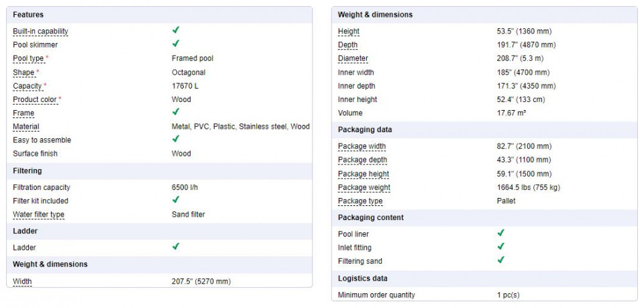Open the Pool type term definition
The height and width of the screenshot is (308, 644).
(28, 58)
